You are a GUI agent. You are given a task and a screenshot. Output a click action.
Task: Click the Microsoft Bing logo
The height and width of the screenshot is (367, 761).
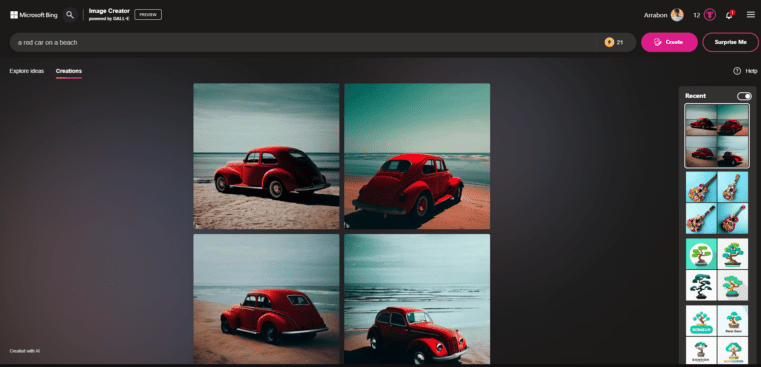pyautogui.click(x=34, y=15)
